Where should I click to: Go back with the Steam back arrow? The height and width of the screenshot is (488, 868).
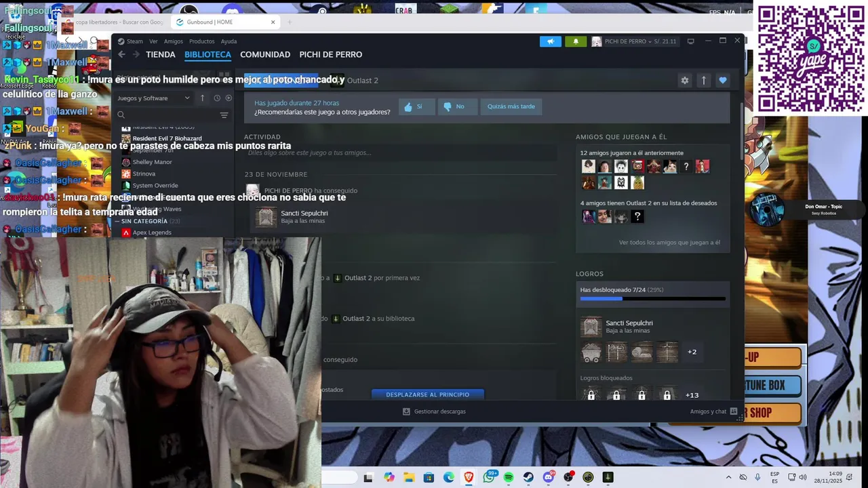click(121, 55)
